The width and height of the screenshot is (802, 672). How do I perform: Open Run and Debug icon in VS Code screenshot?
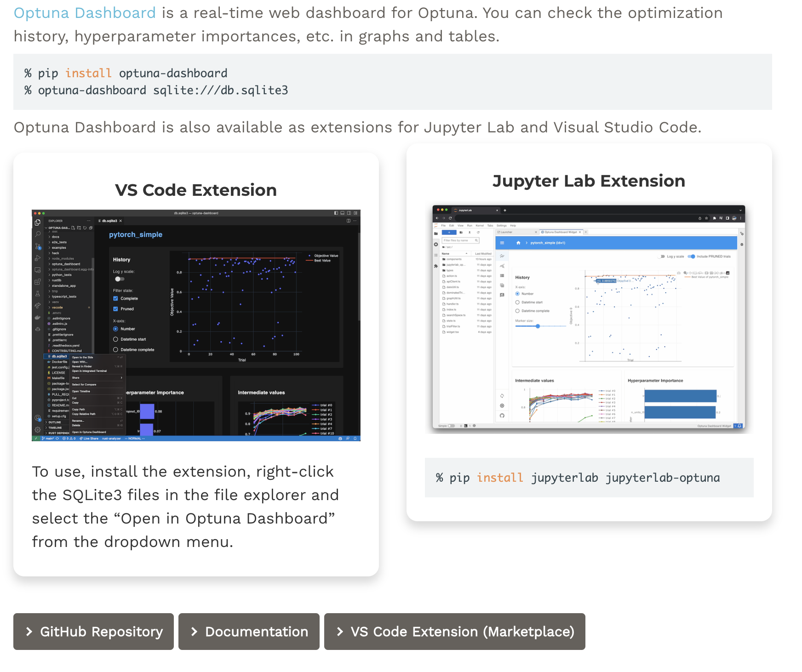click(37, 258)
